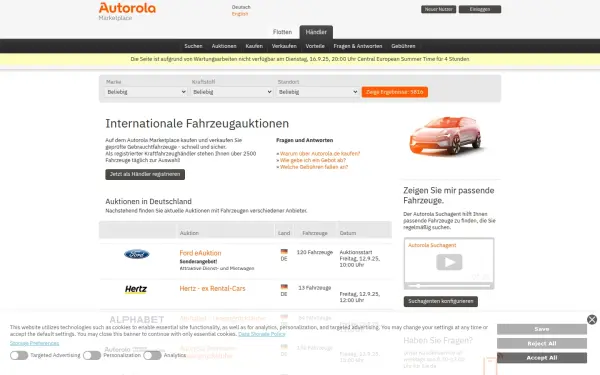Switch language to Deutsch
This screenshot has height=375, width=600.
241,7
